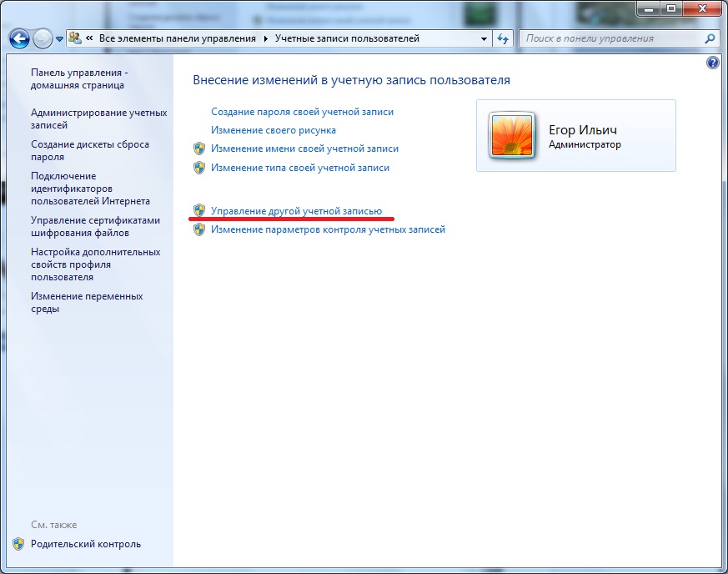This screenshot has height=574, width=728.
Task: Go to 'Все элементы панели управления' breadcrumb
Action: coord(178,38)
